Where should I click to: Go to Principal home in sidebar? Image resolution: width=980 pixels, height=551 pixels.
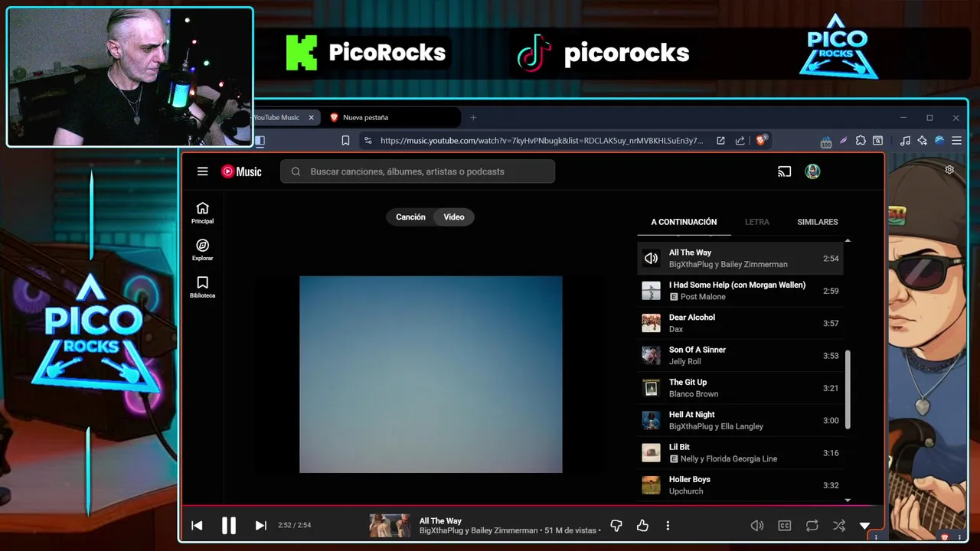202,213
